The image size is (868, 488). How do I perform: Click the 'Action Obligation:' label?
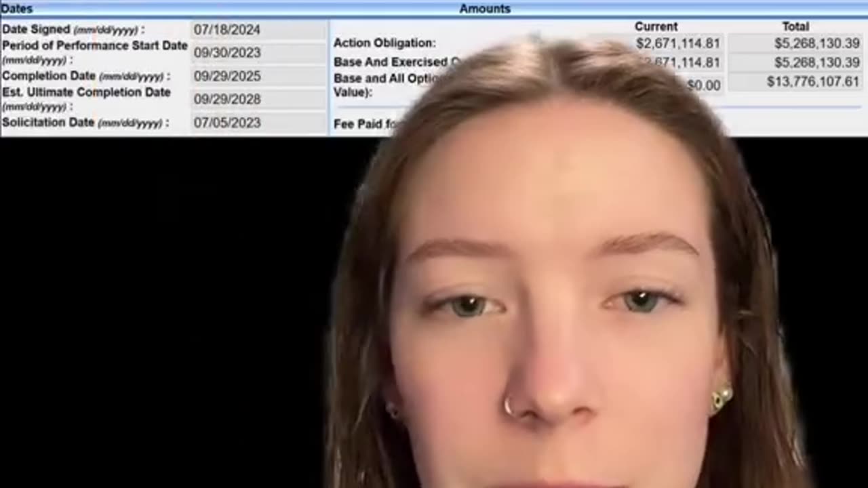(384, 43)
